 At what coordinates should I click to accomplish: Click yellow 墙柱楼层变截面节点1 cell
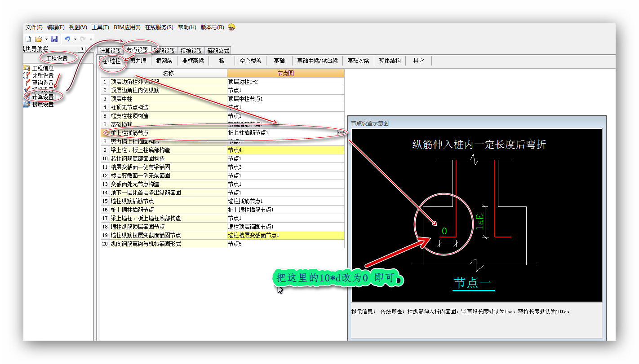tap(286, 235)
